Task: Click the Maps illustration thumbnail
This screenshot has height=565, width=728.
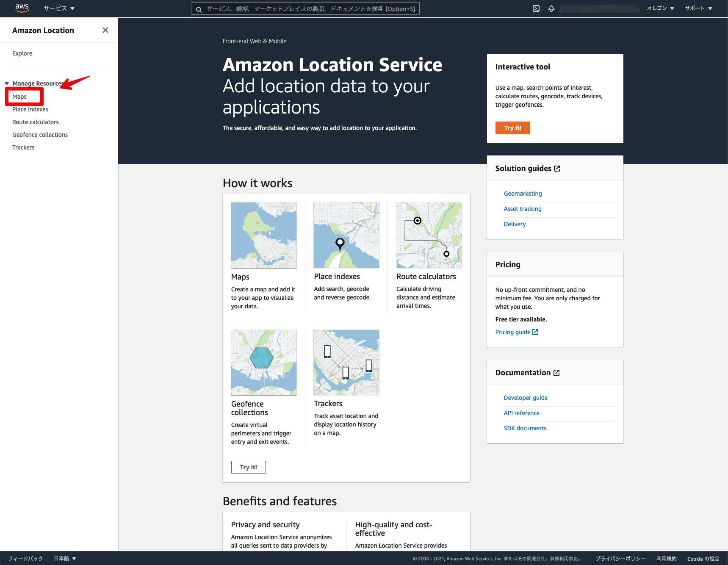Action: point(264,235)
